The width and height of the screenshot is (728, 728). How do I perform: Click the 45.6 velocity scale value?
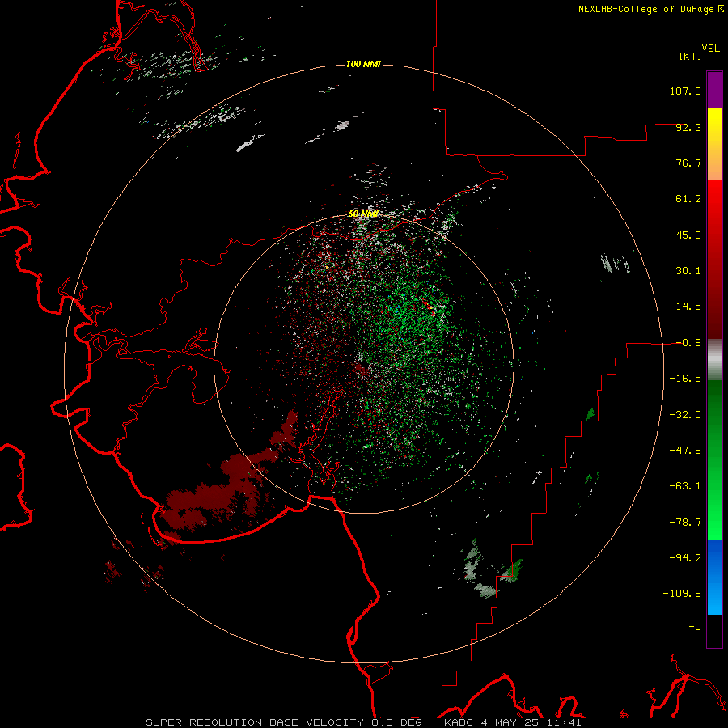(x=688, y=235)
